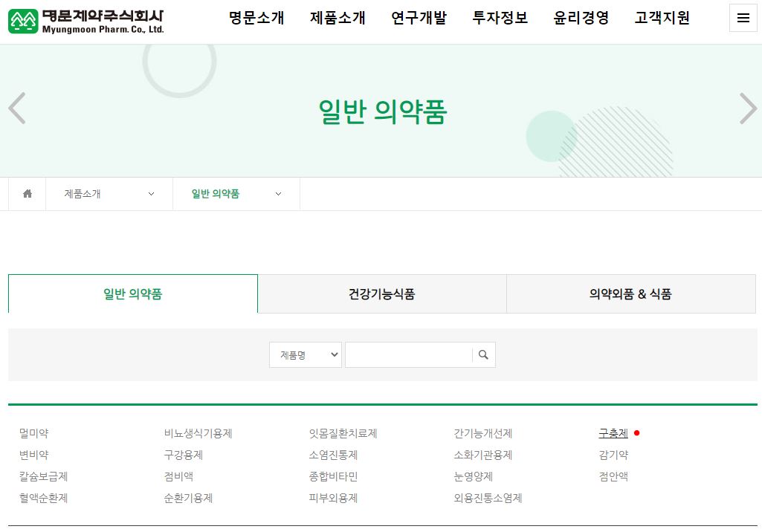The image size is (762, 532).
Task: Expand the 일반 의약품 breadcrumb dropdown
Action: click(x=236, y=193)
